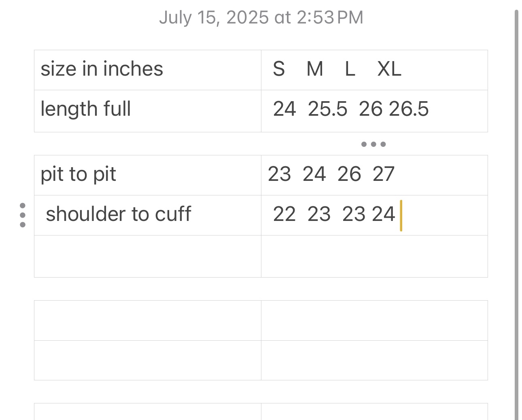Click bottom-left cell of the third empty table
522x420 pixels.
[147, 360]
